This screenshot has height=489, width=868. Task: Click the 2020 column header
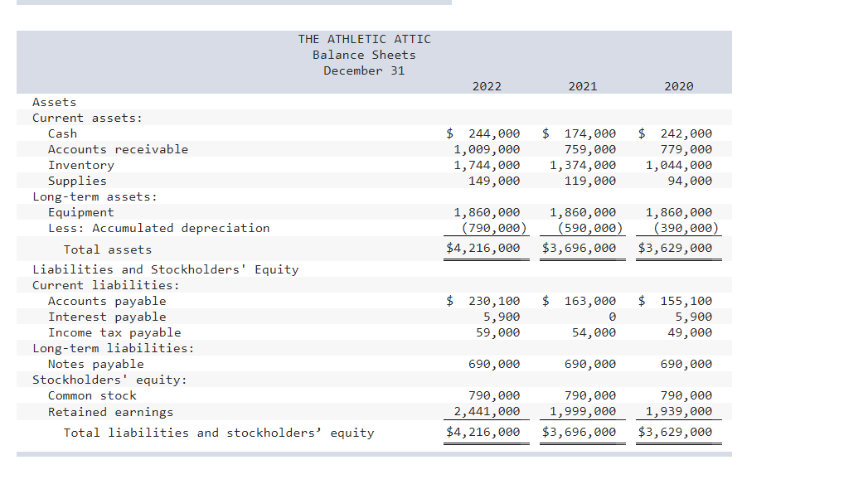[678, 85]
